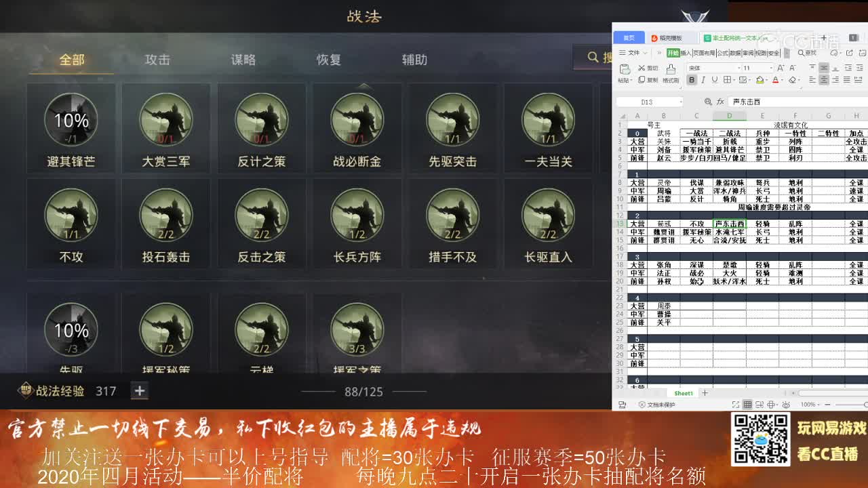The image size is (868, 488).
Task: Select the 避其锋芒 tactic icon
Action: tap(71, 120)
